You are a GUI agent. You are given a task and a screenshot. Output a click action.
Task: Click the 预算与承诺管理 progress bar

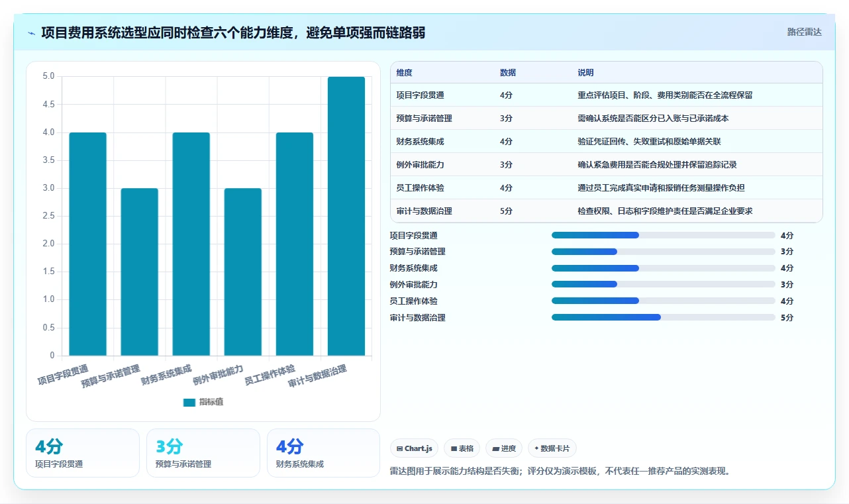(663, 252)
